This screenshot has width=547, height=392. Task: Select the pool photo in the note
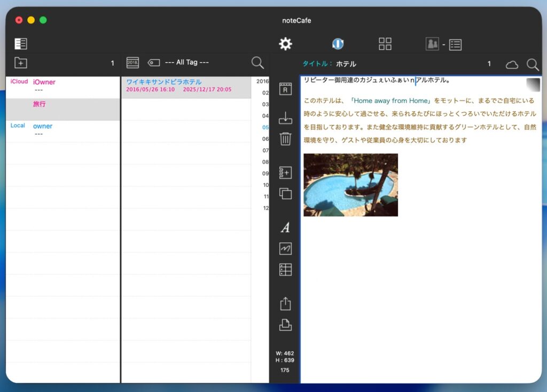click(350, 185)
